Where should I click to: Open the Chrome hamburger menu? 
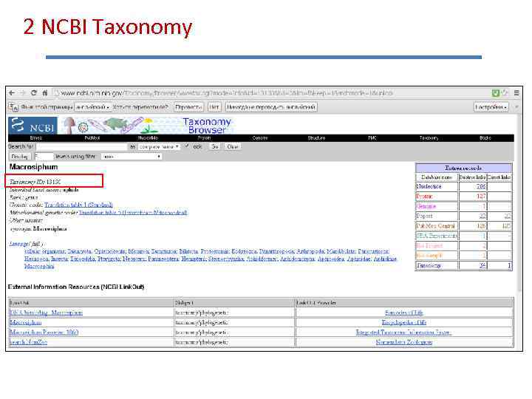(x=516, y=92)
